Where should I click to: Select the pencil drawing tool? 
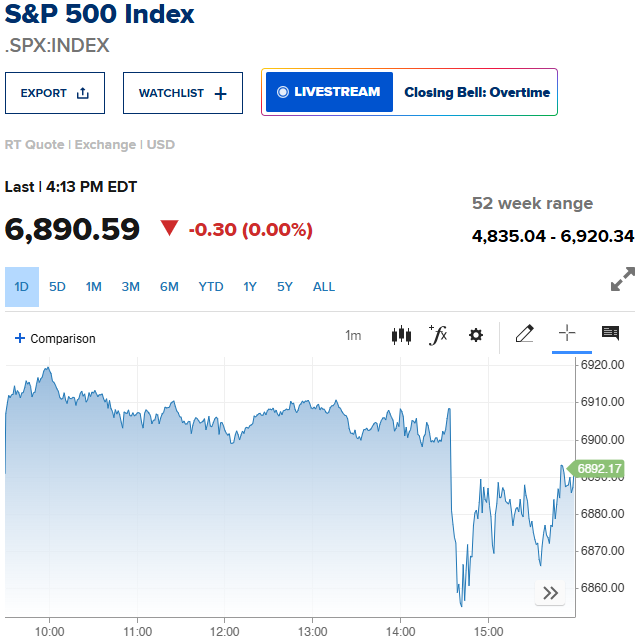point(524,334)
